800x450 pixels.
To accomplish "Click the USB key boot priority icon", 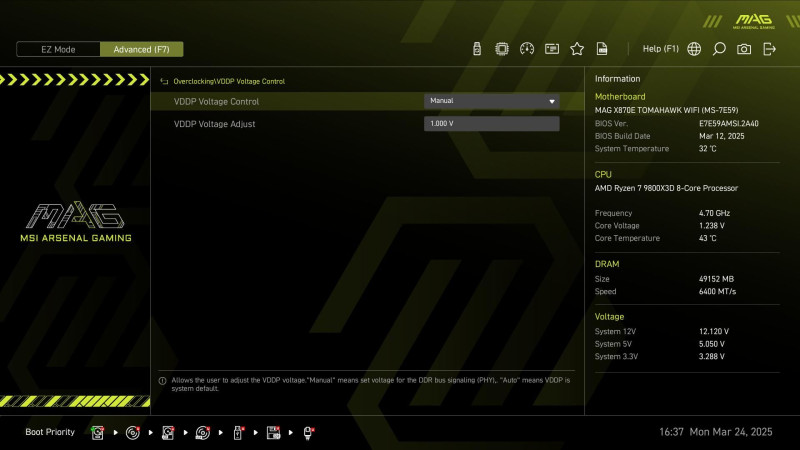I will pos(238,433).
